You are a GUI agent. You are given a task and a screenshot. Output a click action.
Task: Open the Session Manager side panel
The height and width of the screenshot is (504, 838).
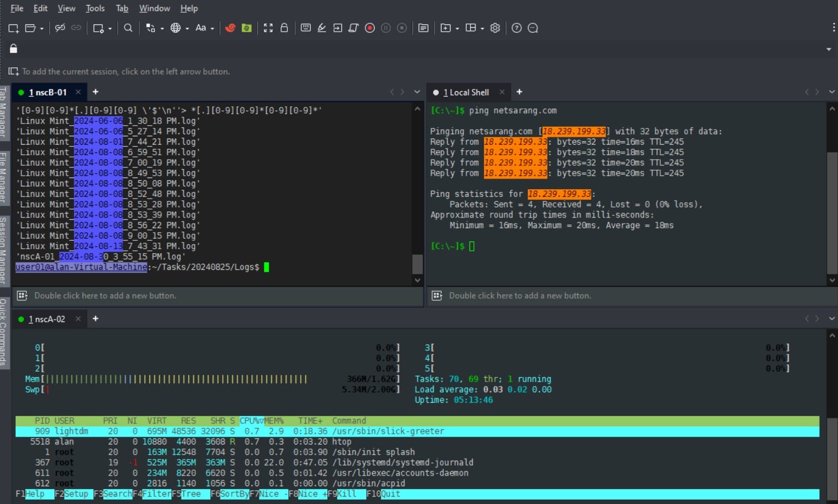[3, 250]
